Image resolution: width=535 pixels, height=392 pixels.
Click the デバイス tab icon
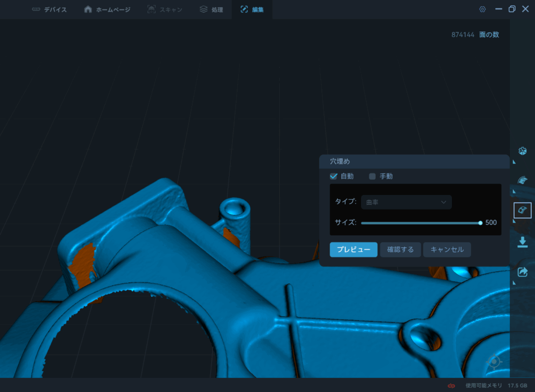coord(36,9)
